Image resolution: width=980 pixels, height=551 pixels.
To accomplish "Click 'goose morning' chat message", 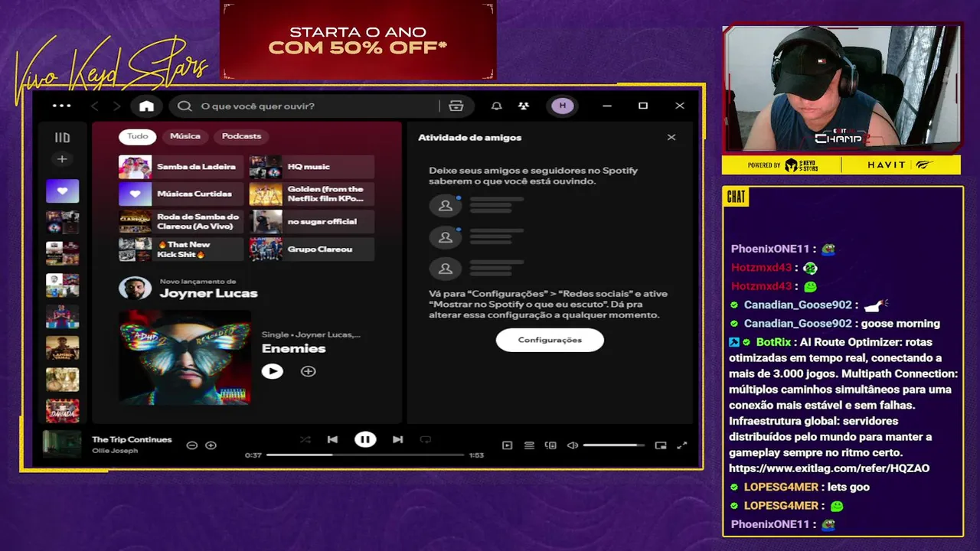I will point(899,324).
